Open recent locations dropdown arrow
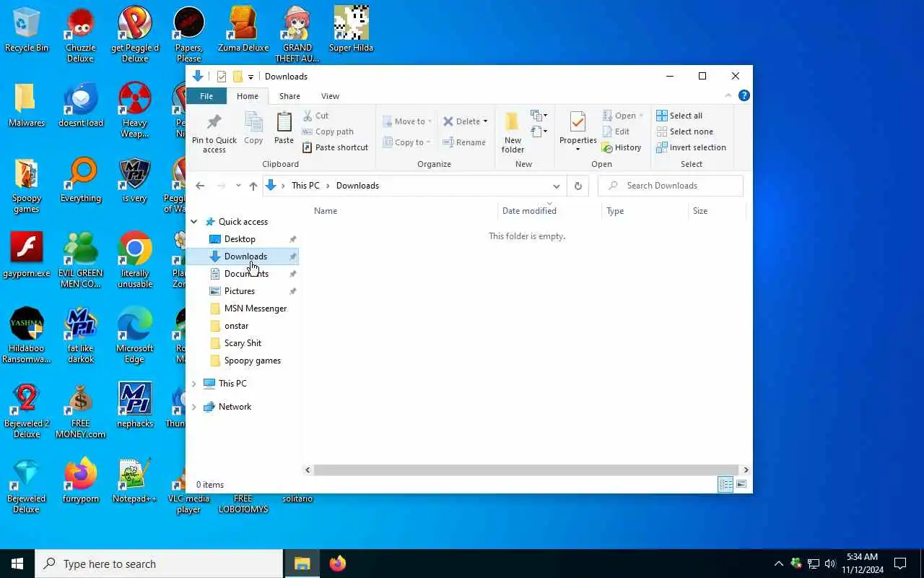Screen dimensions: 924x578 [x=238, y=186]
